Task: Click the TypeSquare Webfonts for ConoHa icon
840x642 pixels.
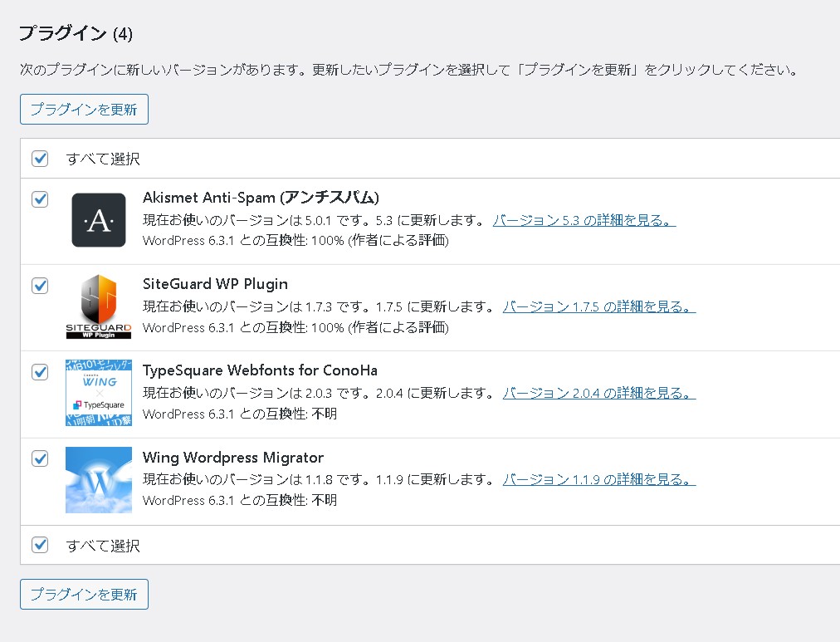Action: tap(98, 393)
